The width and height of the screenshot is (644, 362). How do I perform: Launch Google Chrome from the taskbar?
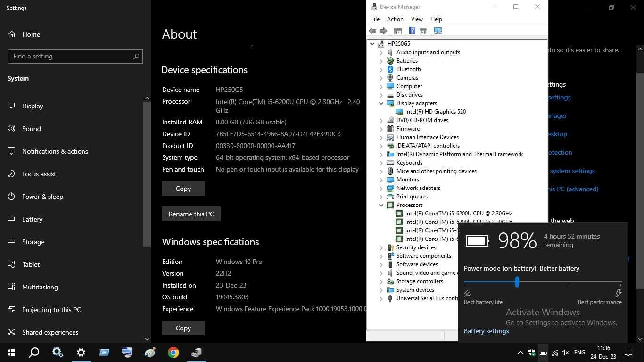[x=173, y=353]
